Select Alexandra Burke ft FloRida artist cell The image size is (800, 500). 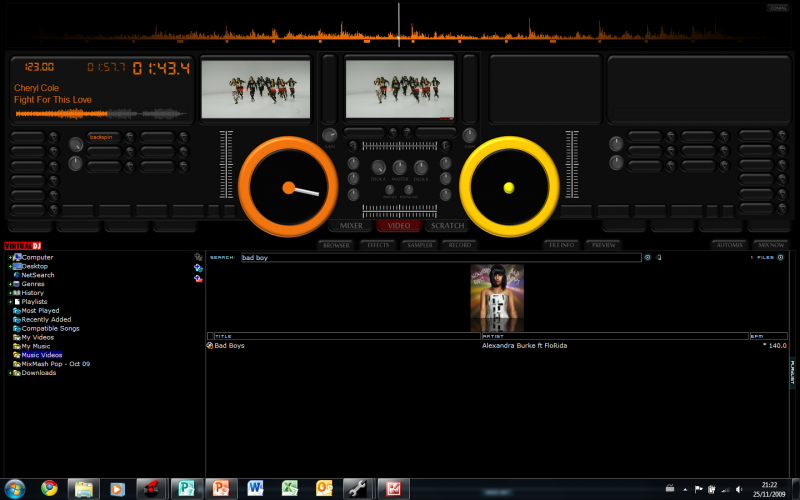(x=524, y=346)
